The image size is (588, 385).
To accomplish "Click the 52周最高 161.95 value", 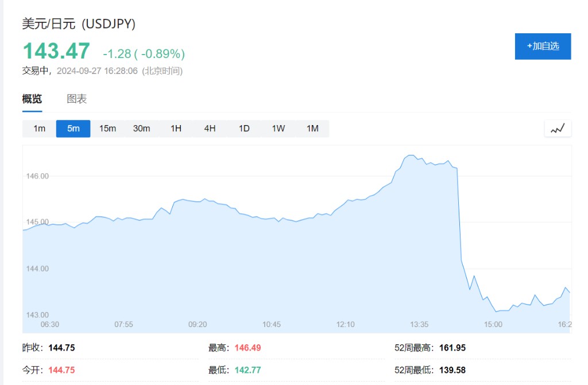I will 452,348.
